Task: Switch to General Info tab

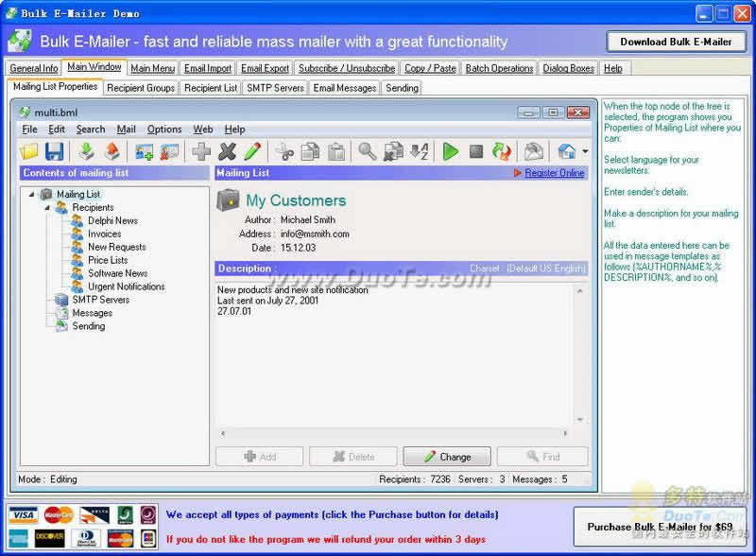Action: click(x=34, y=68)
